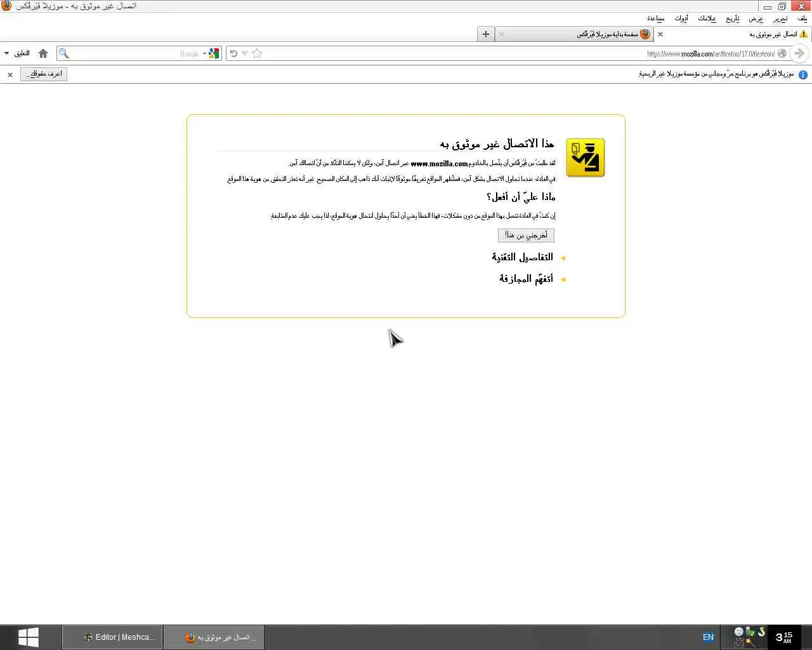This screenshot has height=650, width=812.
Task: Click the هذا الاتصال غير موثوق به heading
Action: [497, 144]
